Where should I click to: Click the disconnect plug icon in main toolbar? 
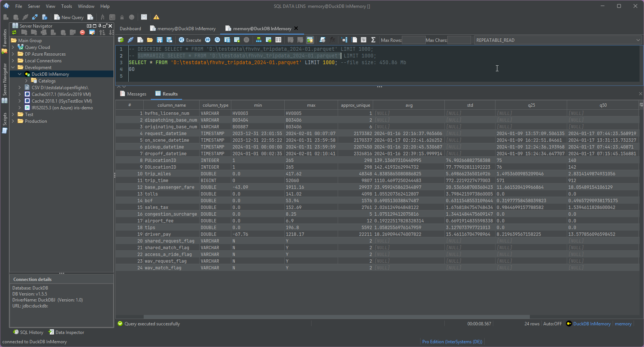point(35,17)
